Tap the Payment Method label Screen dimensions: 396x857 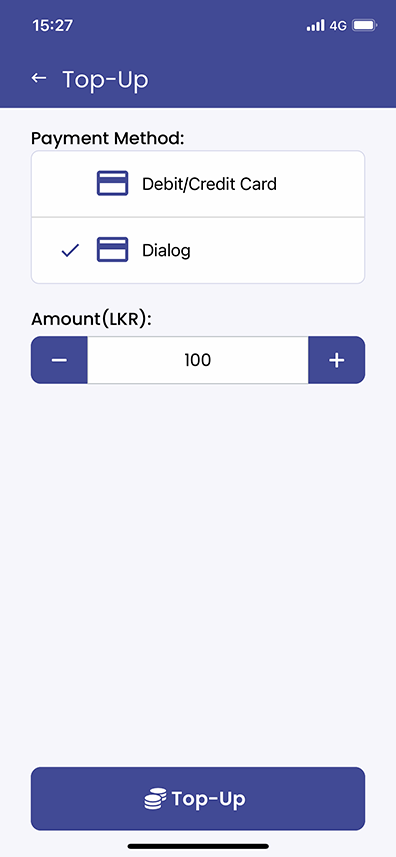tap(108, 138)
